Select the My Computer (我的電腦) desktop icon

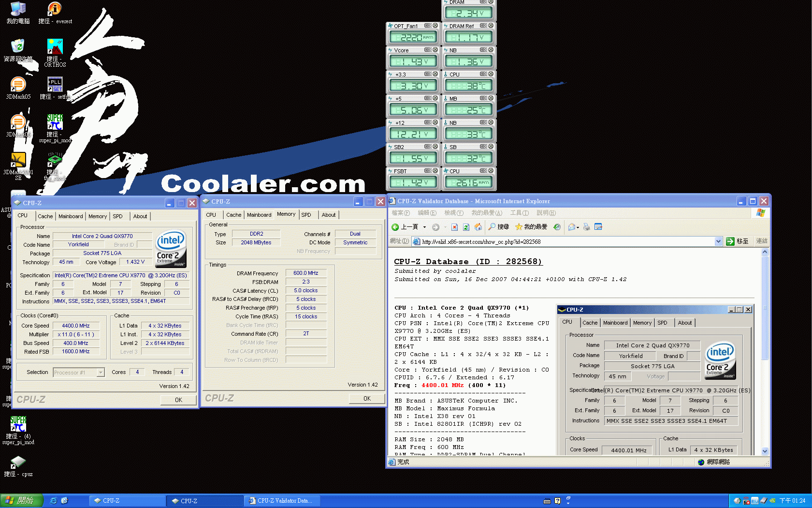(x=18, y=14)
